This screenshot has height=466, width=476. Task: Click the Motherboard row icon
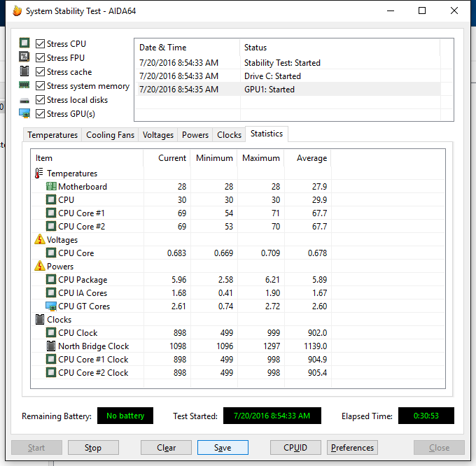click(51, 186)
